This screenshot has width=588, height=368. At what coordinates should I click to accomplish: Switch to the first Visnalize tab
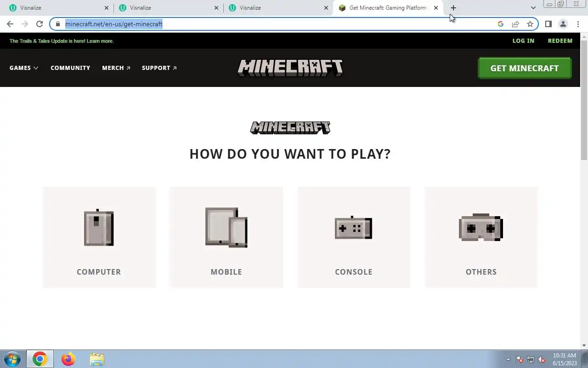coord(58,8)
